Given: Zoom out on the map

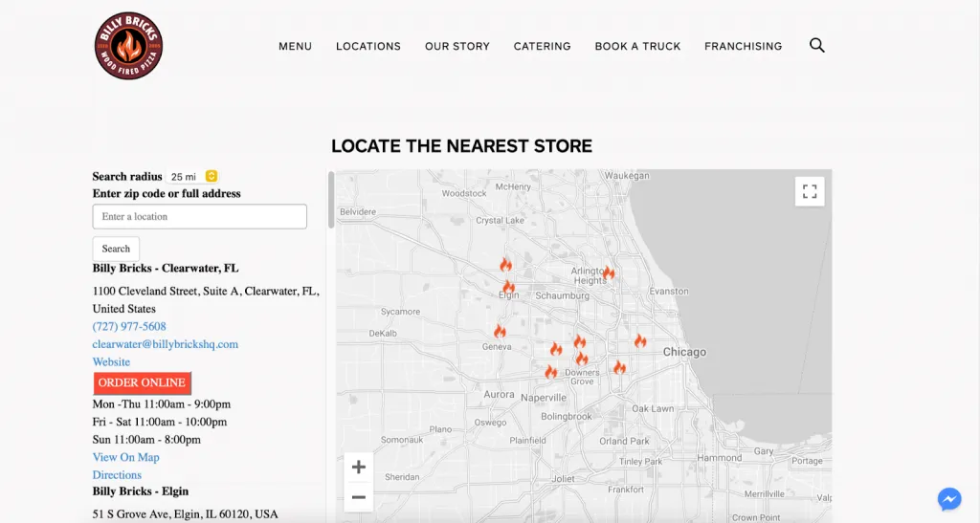Looking at the screenshot, I should 359,497.
